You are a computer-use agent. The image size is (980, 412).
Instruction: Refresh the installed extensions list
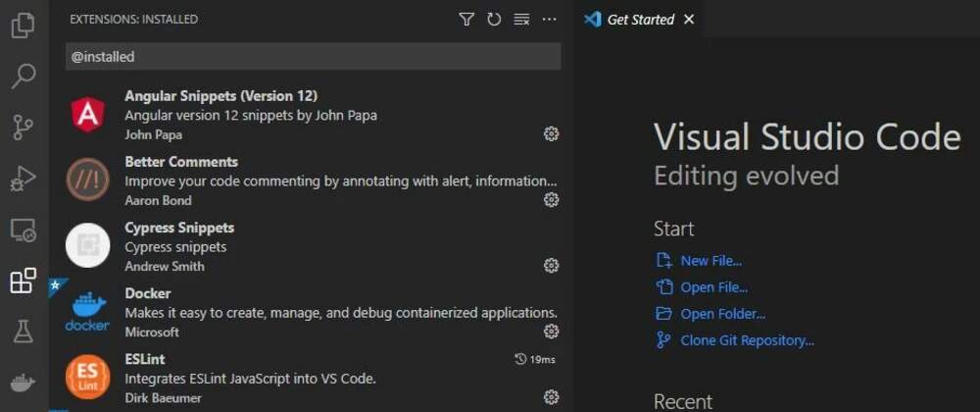494,20
